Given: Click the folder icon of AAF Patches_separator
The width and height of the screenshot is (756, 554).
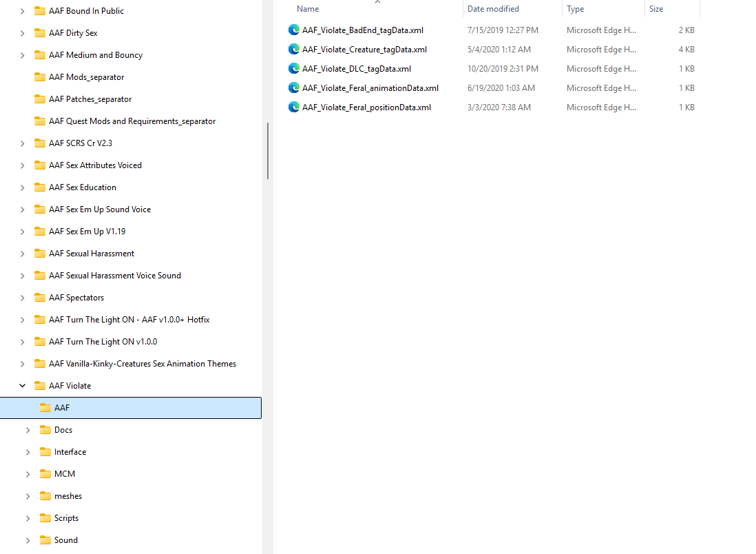Looking at the screenshot, I should [40, 99].
